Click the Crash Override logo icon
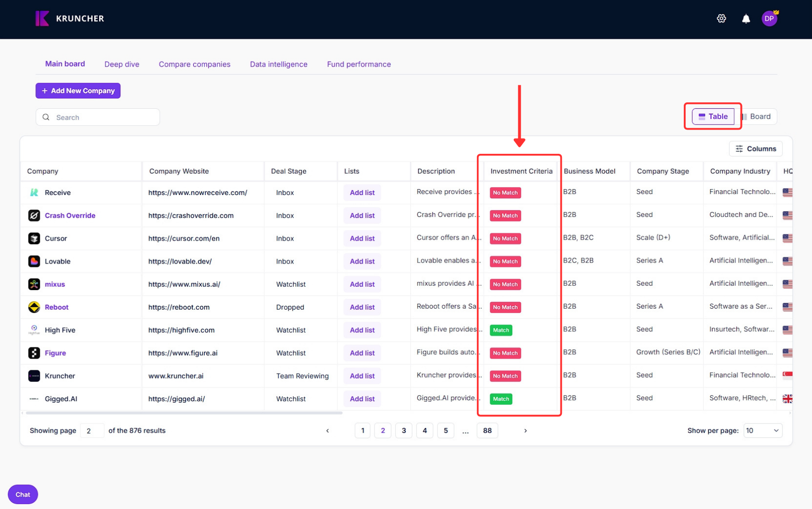812x509 pixels. tap(34, 215)
